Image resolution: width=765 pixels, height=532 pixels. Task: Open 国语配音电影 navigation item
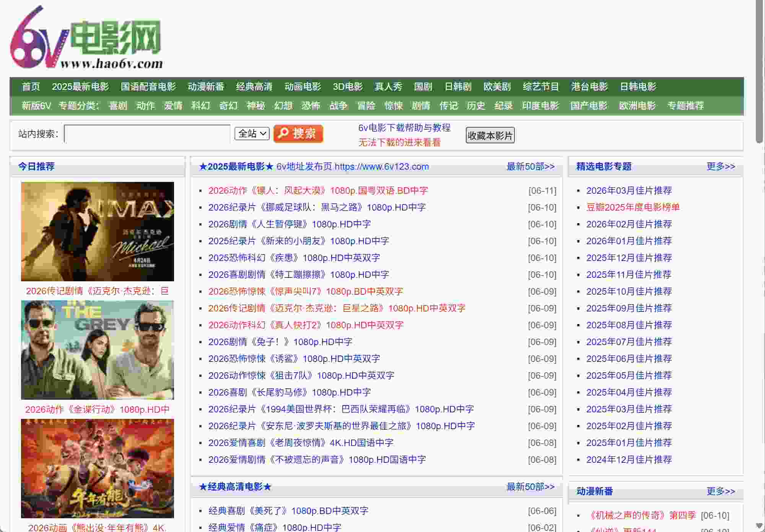[148, 87]
